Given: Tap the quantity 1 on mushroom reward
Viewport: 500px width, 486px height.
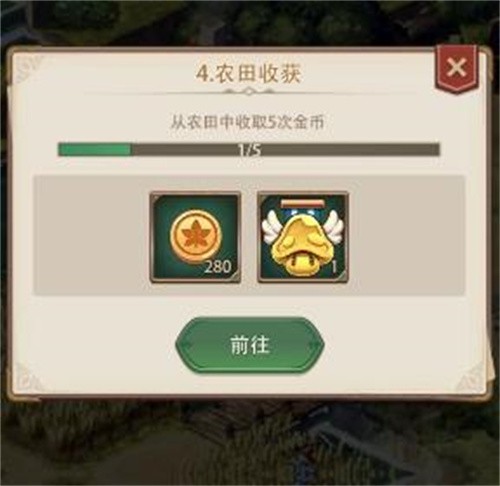Looking at the screenshot, I should [x=334, y=267].
